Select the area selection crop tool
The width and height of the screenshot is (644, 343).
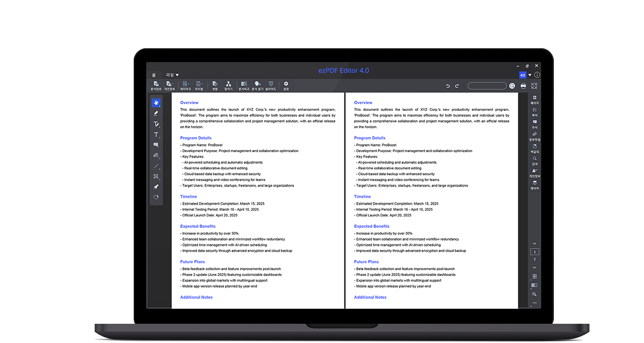[156, 176]
